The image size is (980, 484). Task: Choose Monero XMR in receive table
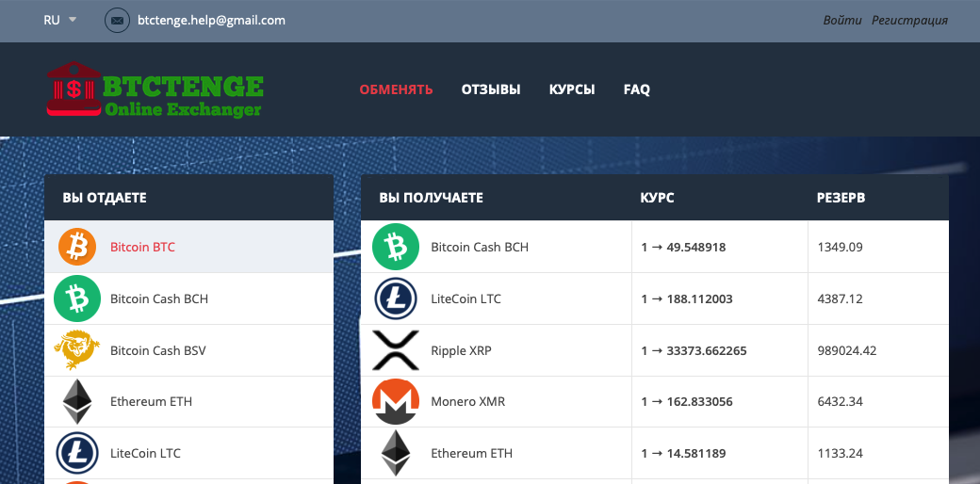[x=467, y=401]
